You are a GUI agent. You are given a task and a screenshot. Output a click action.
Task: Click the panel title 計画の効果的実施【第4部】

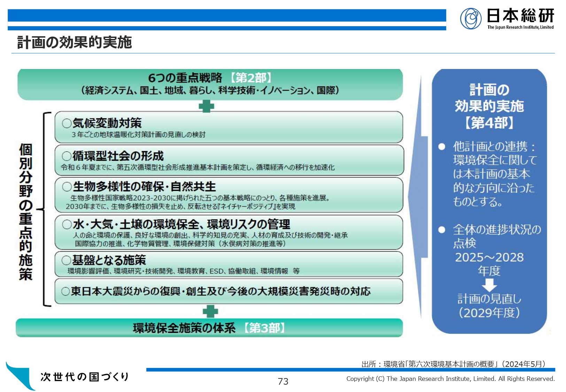[x=489, y=106]
